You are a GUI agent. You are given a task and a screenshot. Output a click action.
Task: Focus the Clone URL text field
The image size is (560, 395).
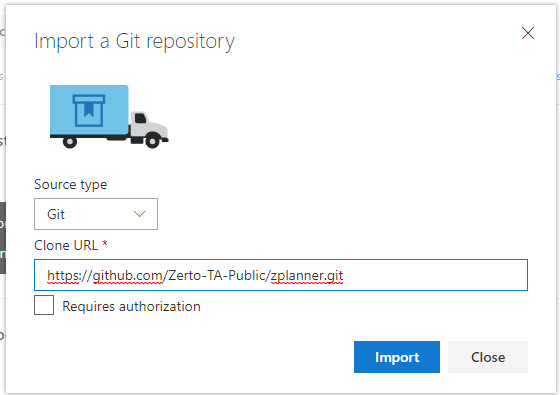coord(281,275)
